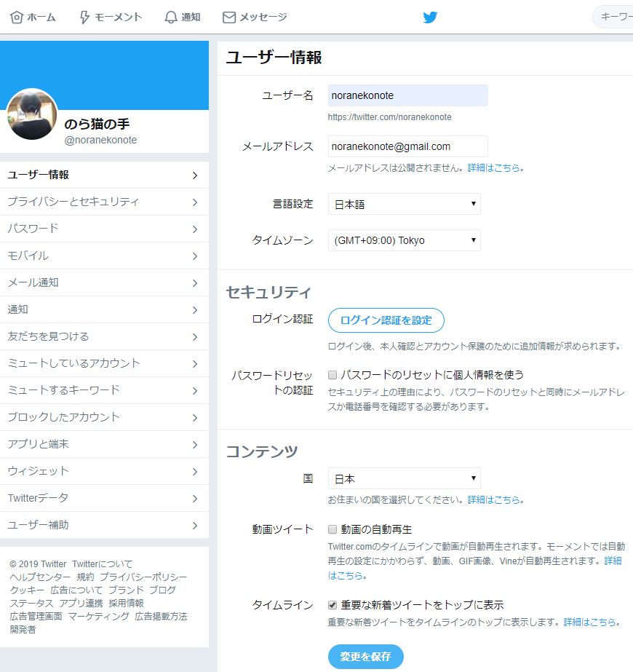Open ミュートするキーワード in sidebar
Image resolution: width=633 pixels, height=672 pixels.
tap(105, 390)
